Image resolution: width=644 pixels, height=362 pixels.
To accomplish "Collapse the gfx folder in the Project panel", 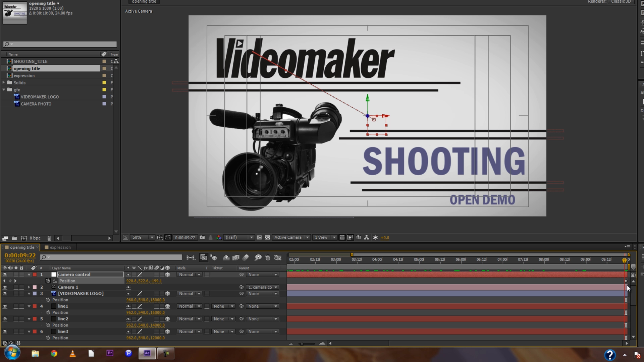I will (4, 89).
